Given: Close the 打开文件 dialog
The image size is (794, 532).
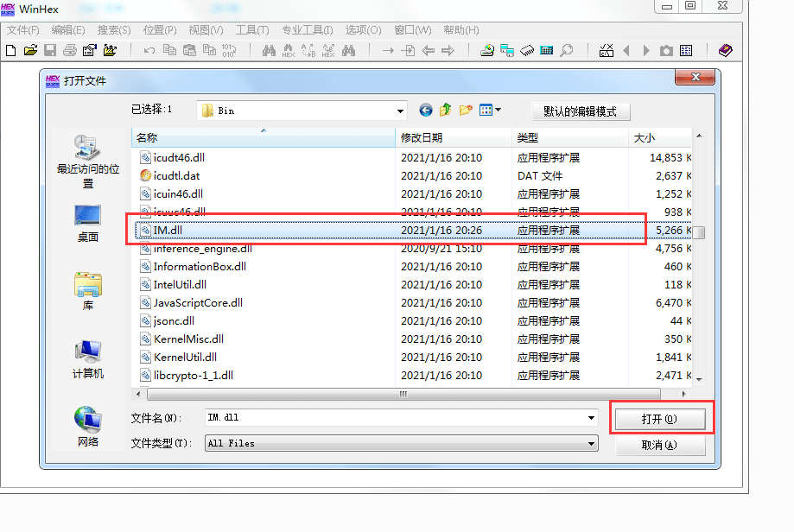Looking at the screenshot, I should pyautogui.click(x=696, y=77).
